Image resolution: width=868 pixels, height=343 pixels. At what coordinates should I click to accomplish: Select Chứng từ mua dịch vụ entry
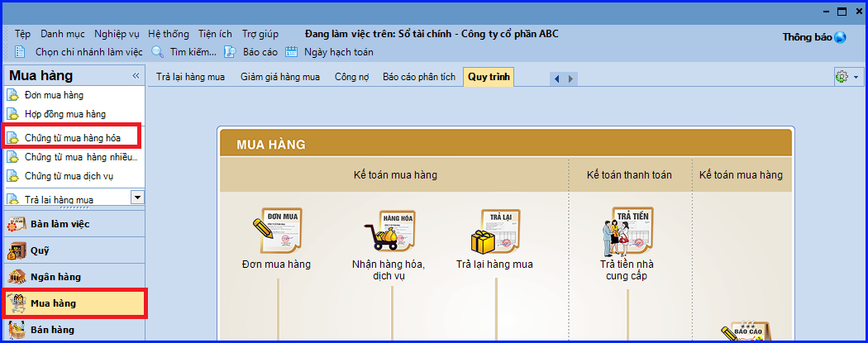click(x=69, y=177)
